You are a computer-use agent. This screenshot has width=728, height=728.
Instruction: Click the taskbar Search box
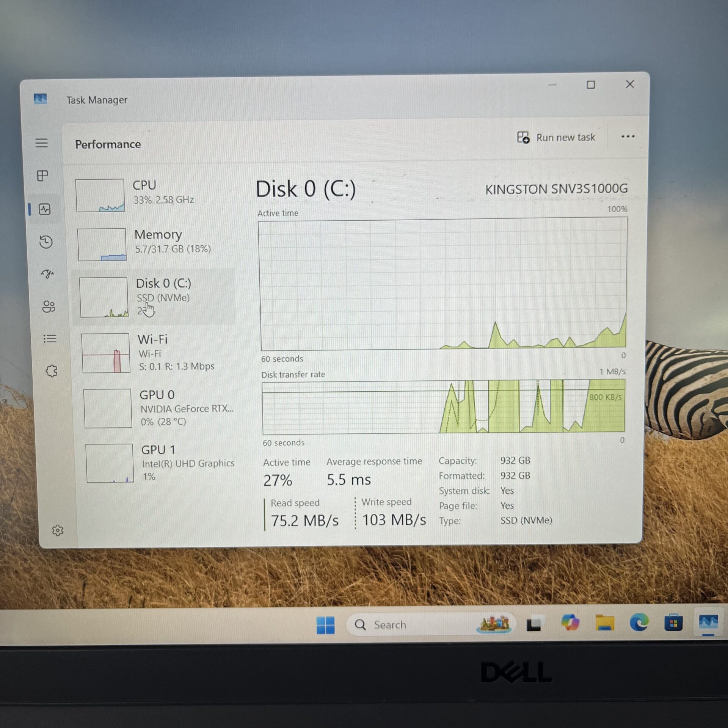point(431,624)
